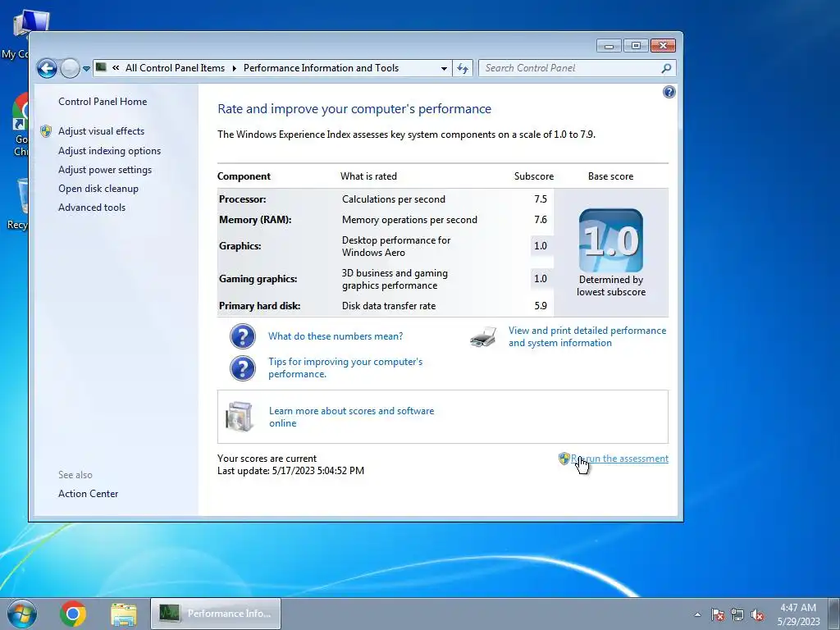The image size is (840, 630).
Task: Click the shield icon next to Re-run assessment
Action: tap(564, 459)
